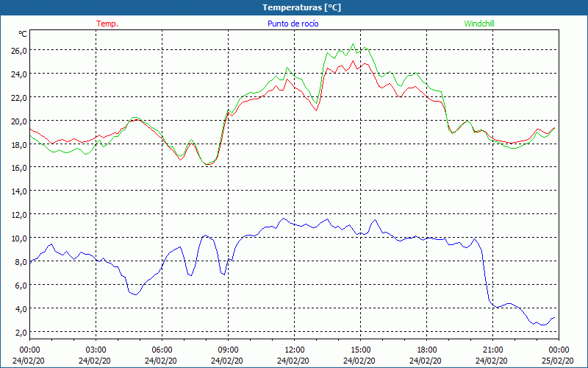The image size is (588, 368).
Task: Click the red Temp. legend label
Action: click(107, 24)
